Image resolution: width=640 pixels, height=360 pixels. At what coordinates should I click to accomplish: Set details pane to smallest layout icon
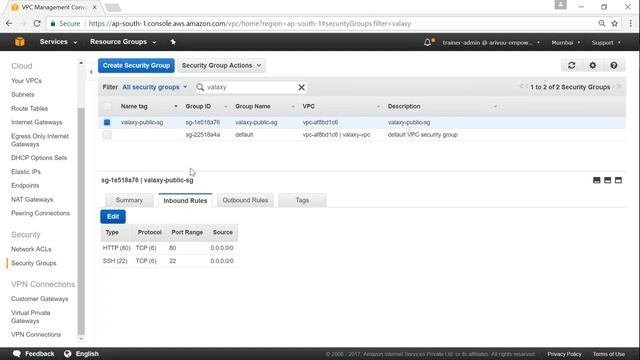click(x=596, y=180)
